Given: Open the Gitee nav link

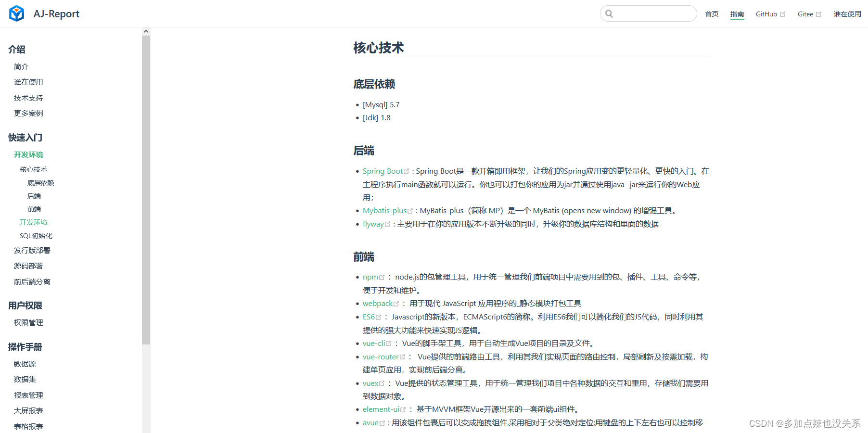Looking at the screenshot, I should [x=805, y=14].
